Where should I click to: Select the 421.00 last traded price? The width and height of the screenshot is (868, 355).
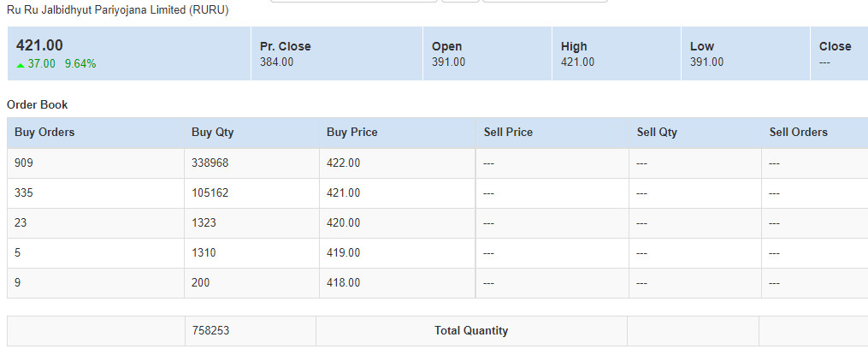[39, 46]
